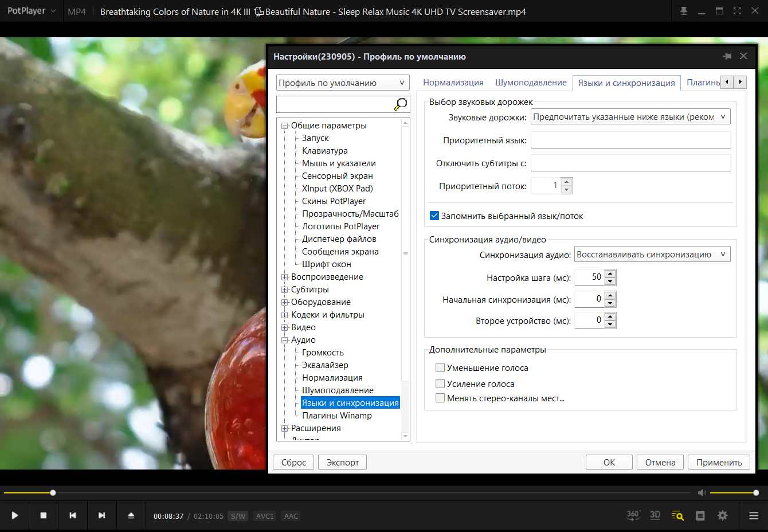Image resolution: width=768 pixels, height=532 pixels.
Task: Stop playback with the stop button
Action: click(x=44, y=515)
